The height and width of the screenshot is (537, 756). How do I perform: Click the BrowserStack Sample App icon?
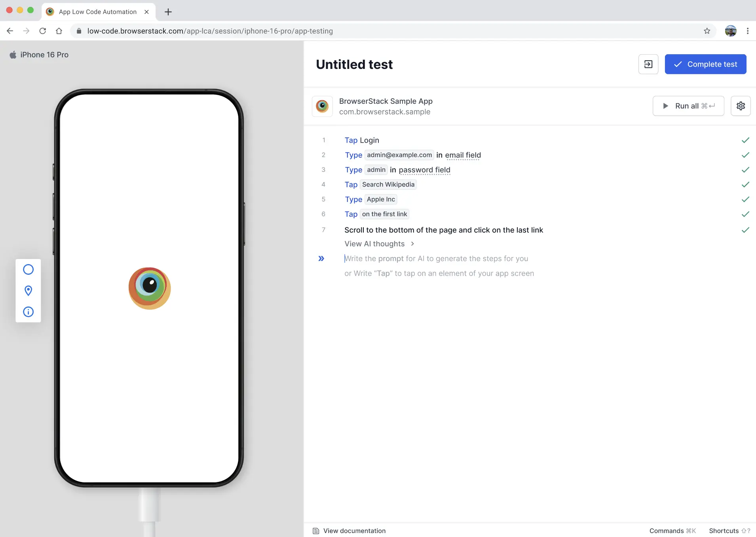(322, 106)
